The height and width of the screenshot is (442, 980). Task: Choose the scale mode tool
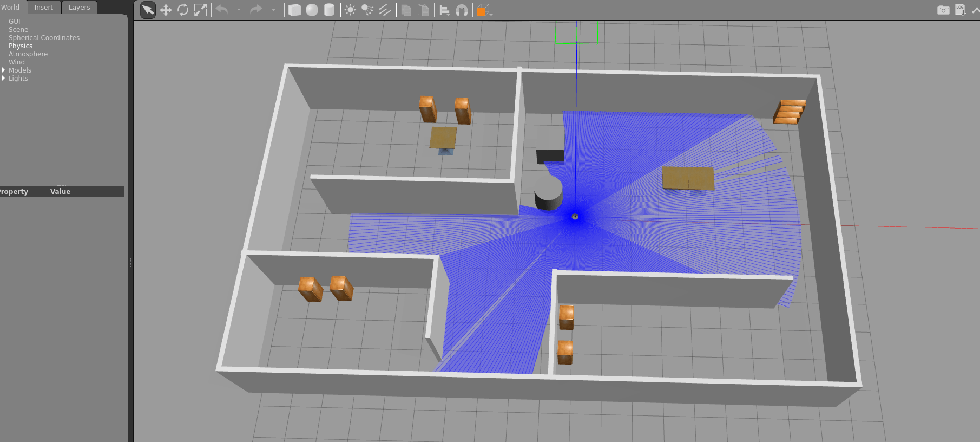[x=200, y=10]
